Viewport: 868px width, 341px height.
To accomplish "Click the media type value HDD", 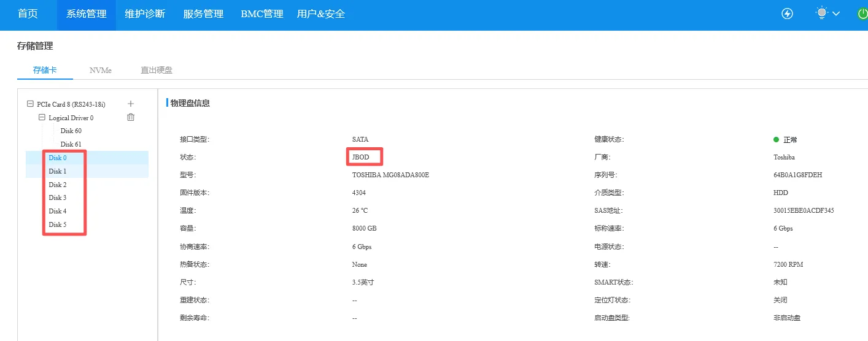I will coord(781,193).
